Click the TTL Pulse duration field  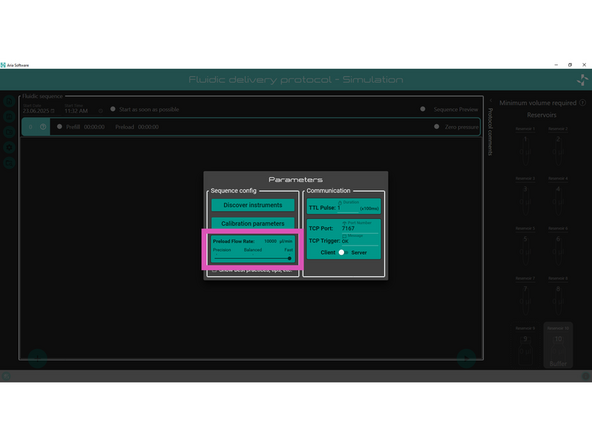point(348,208)
